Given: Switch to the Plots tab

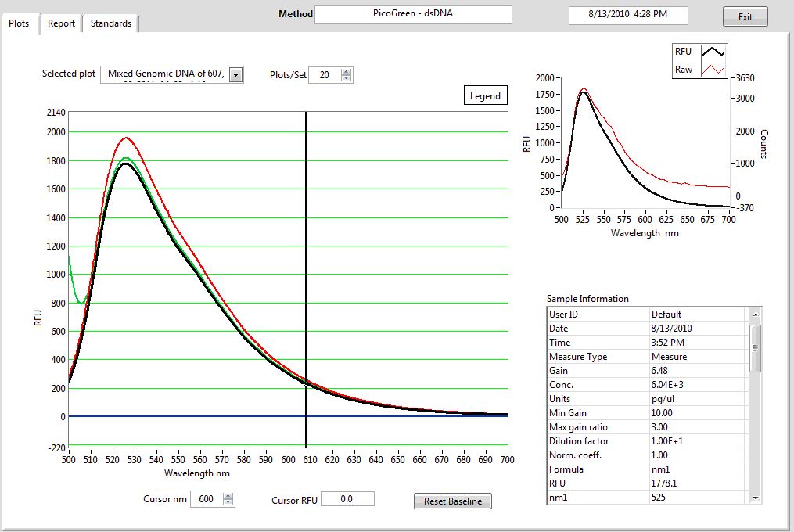Looking at the screenshot, I should [20, 23].
